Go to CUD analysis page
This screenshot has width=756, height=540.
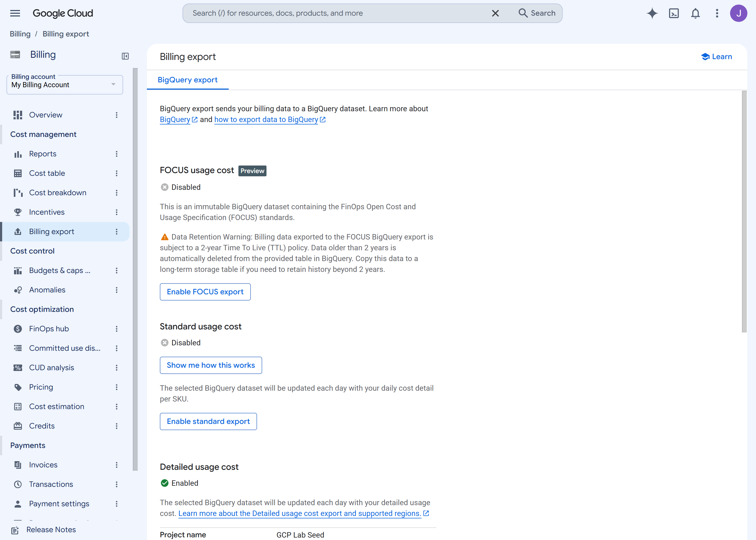(x=52, y=368)
